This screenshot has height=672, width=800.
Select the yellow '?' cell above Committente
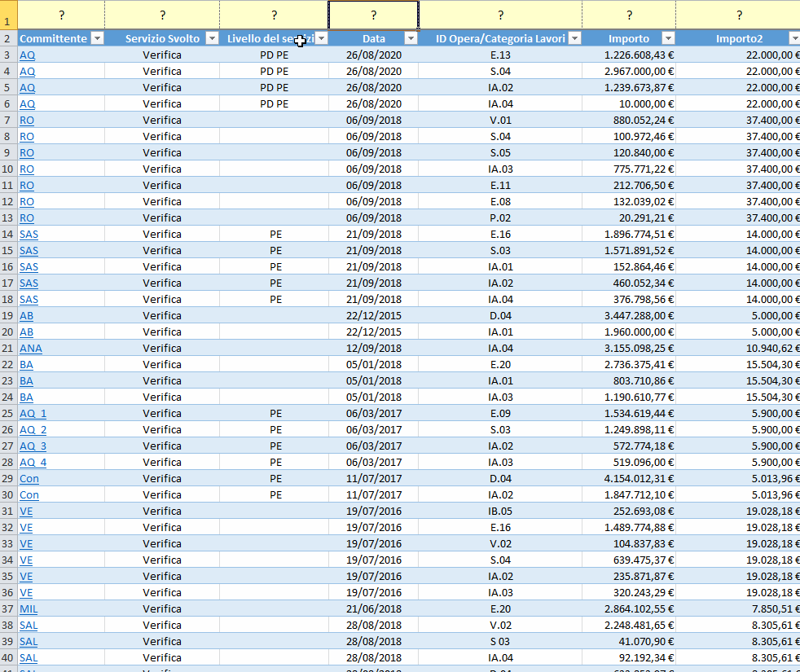(x=61, y=15)
